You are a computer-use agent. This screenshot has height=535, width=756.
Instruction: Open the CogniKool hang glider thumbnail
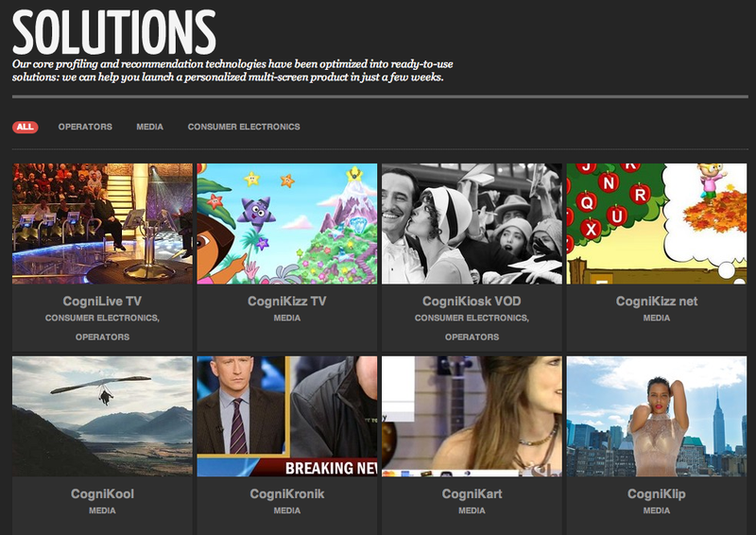102,416
